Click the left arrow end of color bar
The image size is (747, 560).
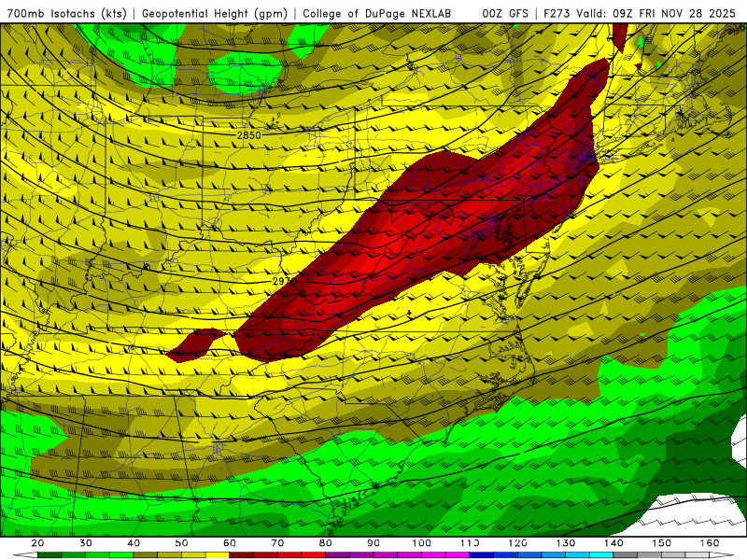click(x=25, y=555)
